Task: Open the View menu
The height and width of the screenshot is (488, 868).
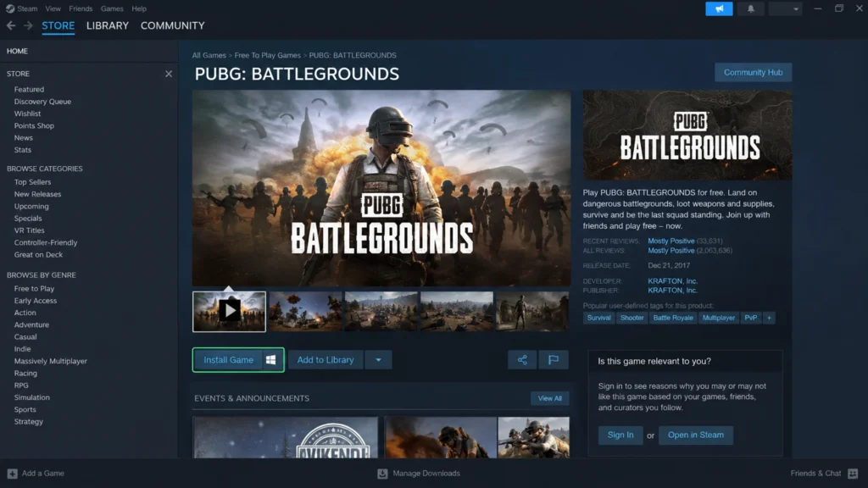Action: pyautogui.click(x=53, y=8)
